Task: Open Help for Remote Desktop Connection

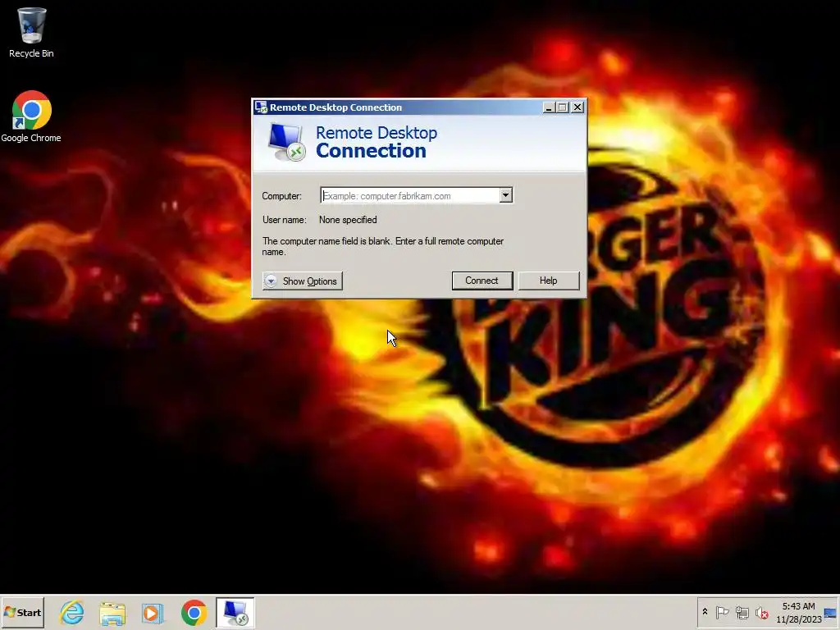Action: click(549, 281)
